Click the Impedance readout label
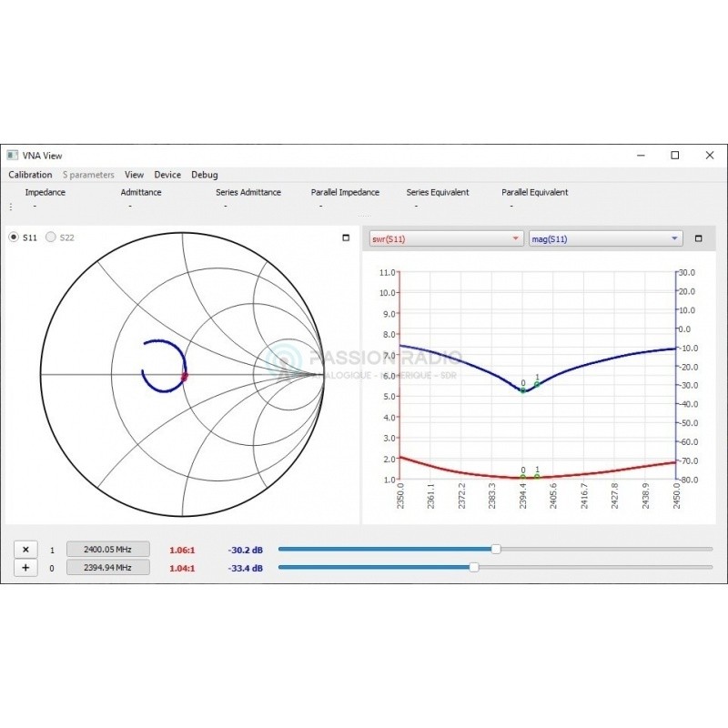Screen dimensions: 728x728 [x=45, y=192]
